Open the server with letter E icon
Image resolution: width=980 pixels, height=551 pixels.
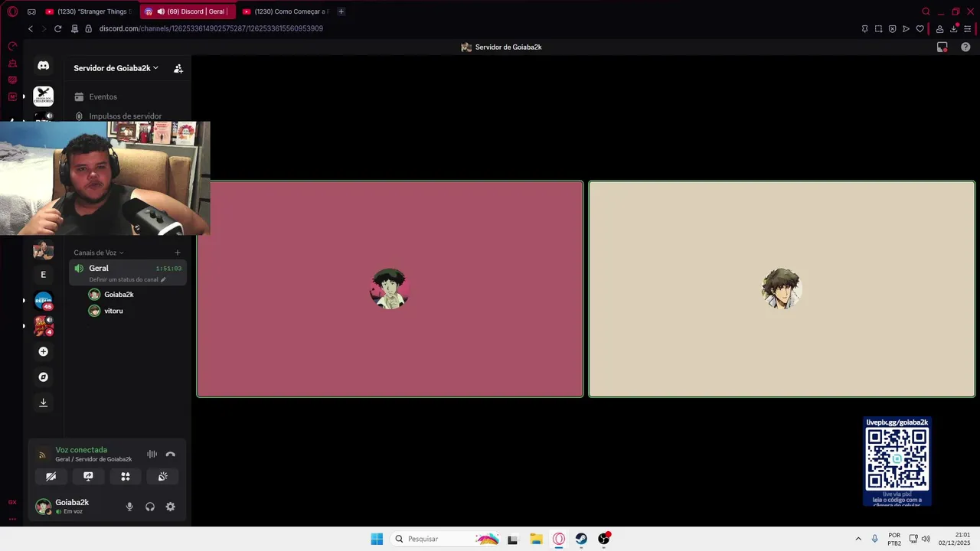click(44, 275)
